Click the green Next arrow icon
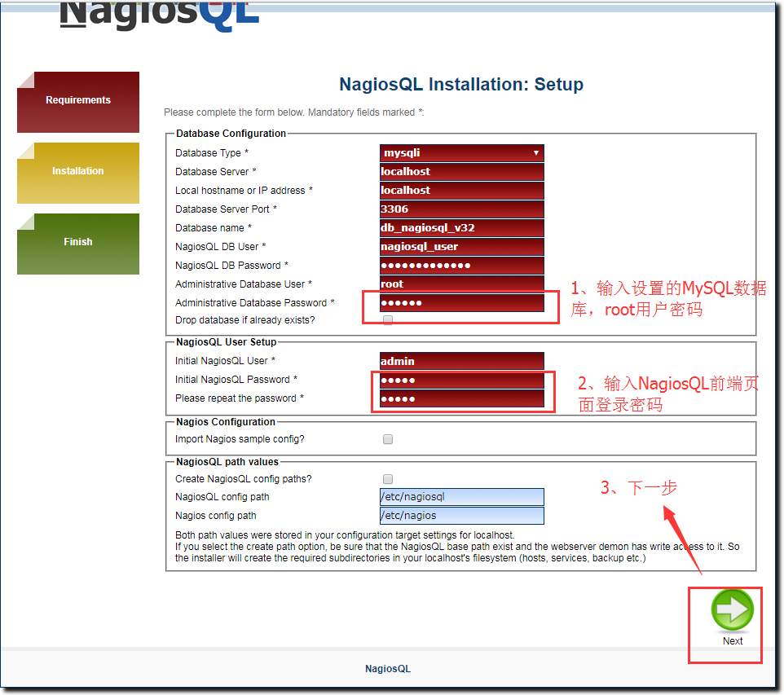The height and width of the screenshot is (695, 784). [x=732, y=609]
